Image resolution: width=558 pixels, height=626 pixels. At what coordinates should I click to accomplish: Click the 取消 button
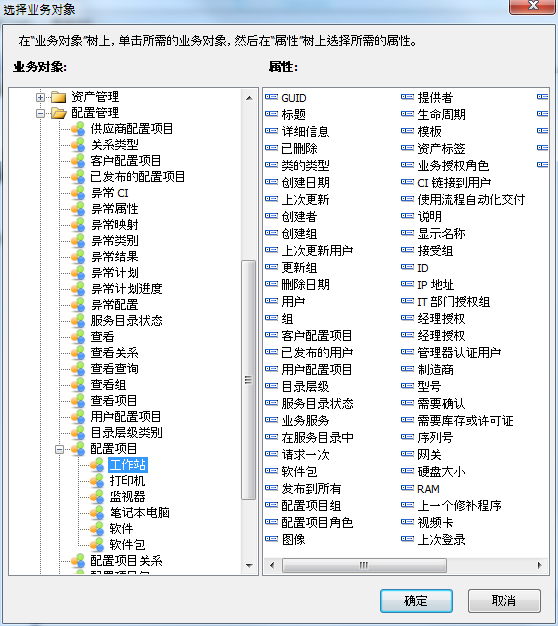click(504, 600)
